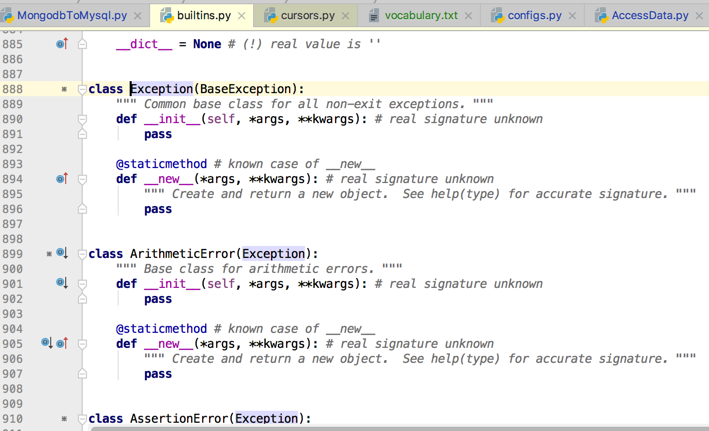Click the Python file icon on configs.py tab

(x=497, y=16)
